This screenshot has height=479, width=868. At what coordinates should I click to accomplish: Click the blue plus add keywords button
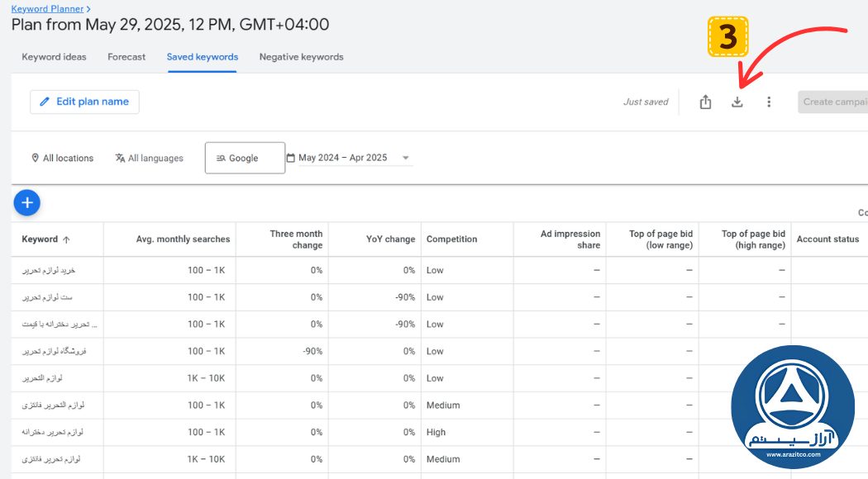click(x=27, y=202)
